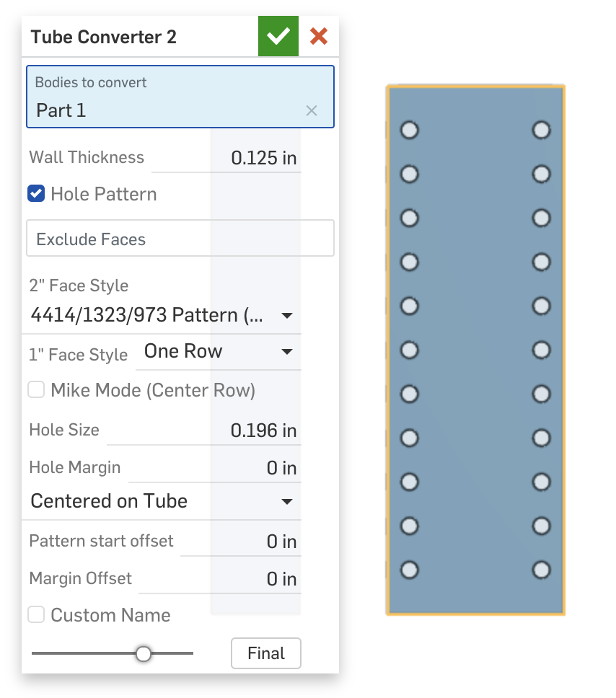Select the Bodies to convert field
The height and width of the screenshot is (698, 616).
pyautogui.click(x=180, y=97)
